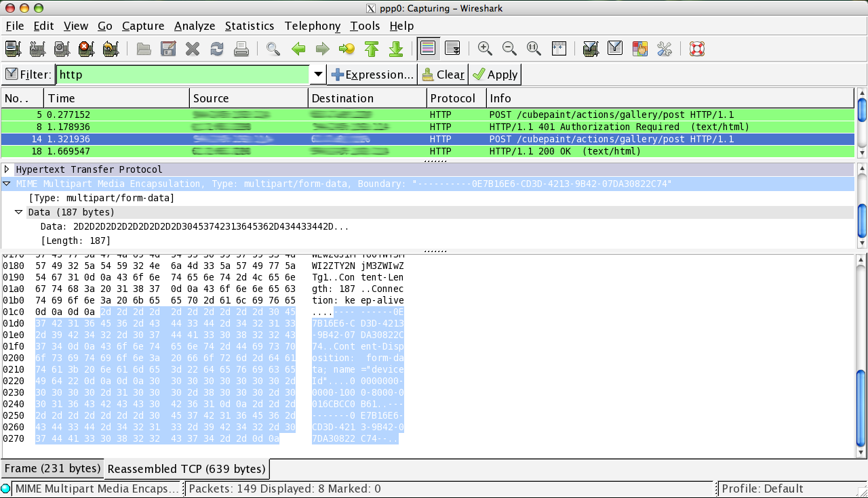Select packet 5 POST gallery/post row

[428, 115]
